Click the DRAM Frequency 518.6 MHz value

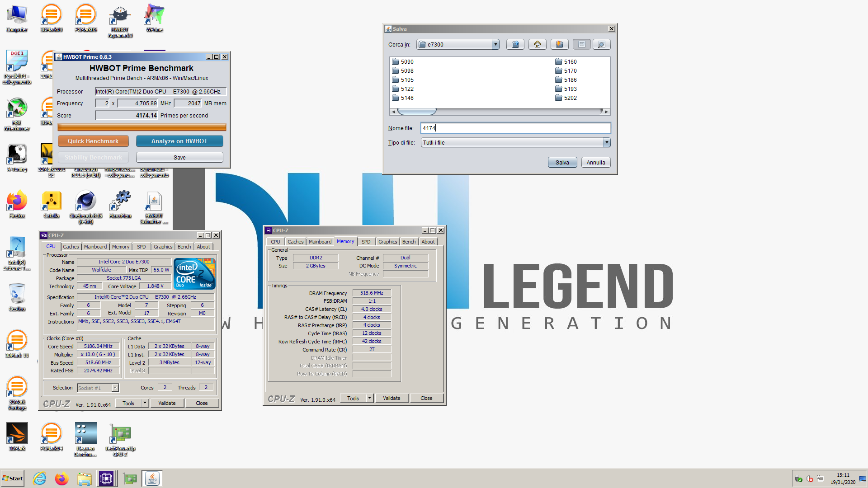[x=372, y=293]
